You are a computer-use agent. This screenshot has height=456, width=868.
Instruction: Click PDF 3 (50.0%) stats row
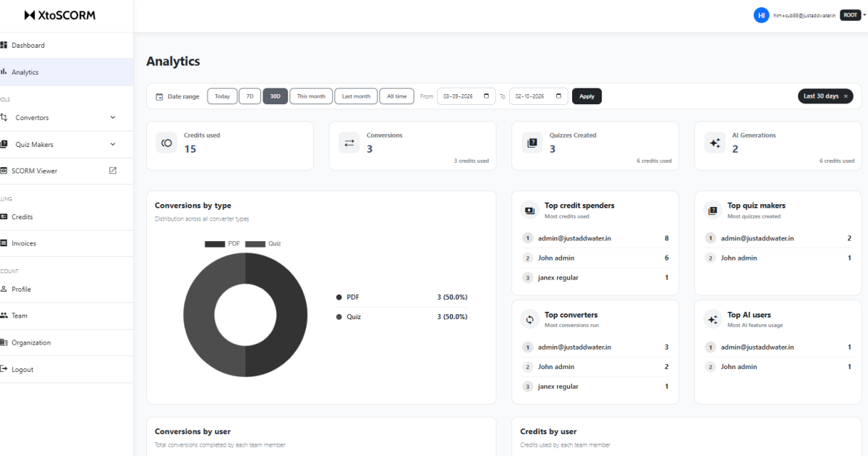pos(401,297)
